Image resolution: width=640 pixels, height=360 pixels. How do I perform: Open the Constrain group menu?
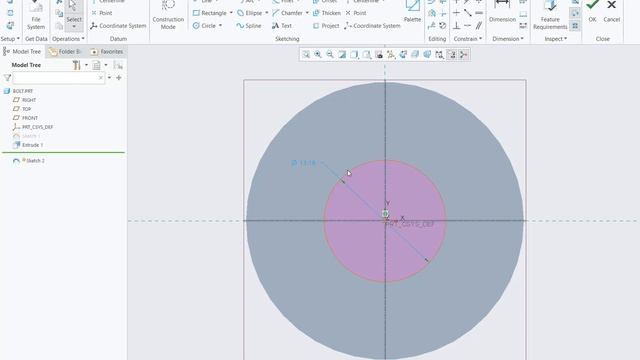coord(468,39)
